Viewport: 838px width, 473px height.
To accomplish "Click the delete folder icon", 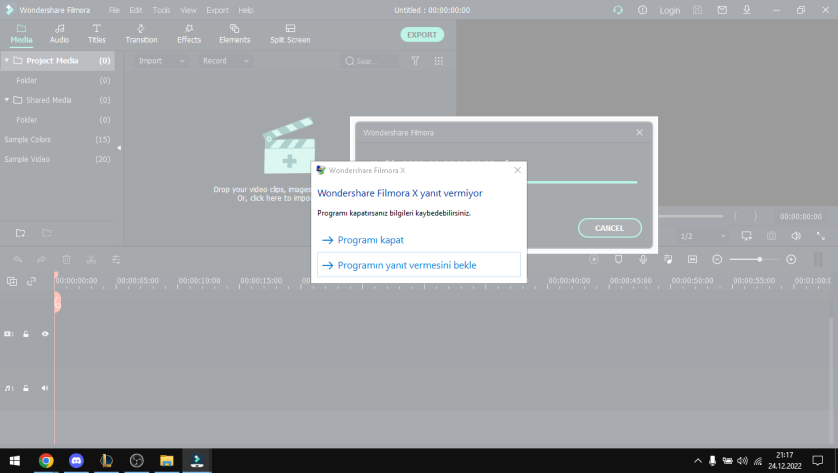I will [46, 233].
